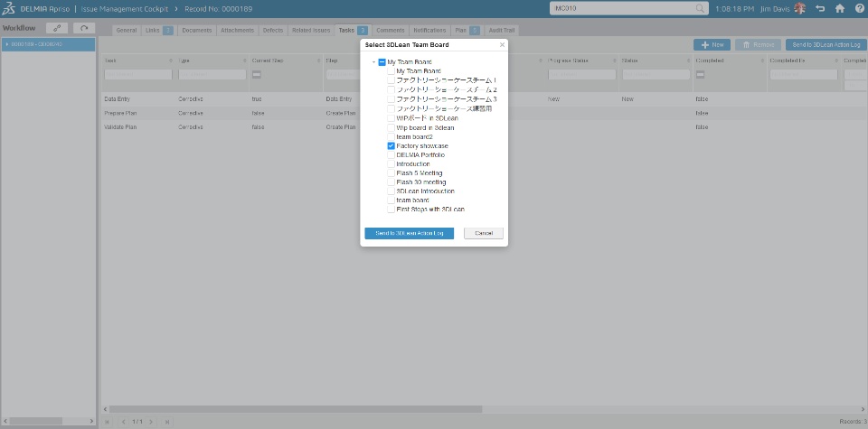Image resolution: width=868 pixels, height=429 pixels.
Task: Check Flash 5 Meeting checkbox
Action: click(391, 173)
